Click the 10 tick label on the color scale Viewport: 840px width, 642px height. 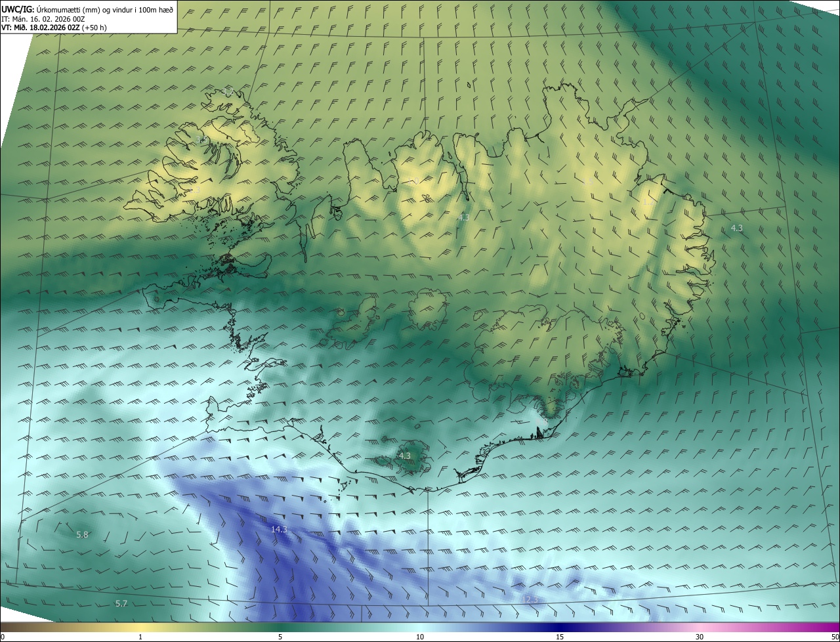coord(420,637)
